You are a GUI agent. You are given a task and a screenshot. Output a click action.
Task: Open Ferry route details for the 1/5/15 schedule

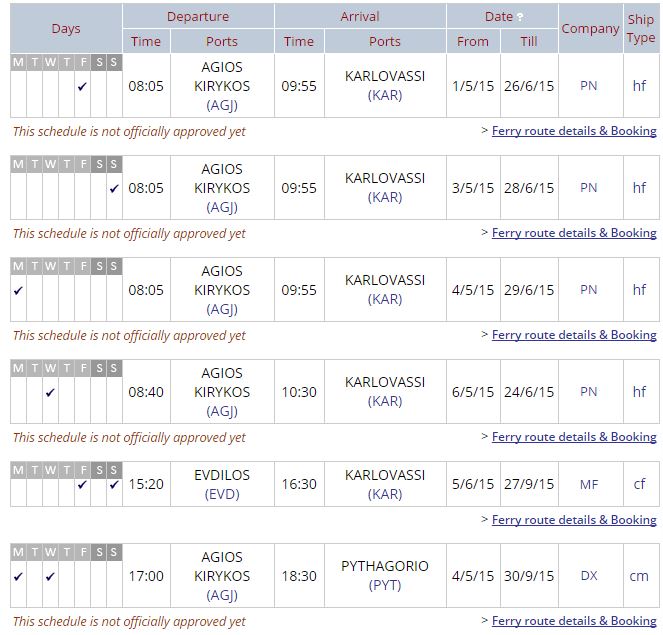pos(574,131)
